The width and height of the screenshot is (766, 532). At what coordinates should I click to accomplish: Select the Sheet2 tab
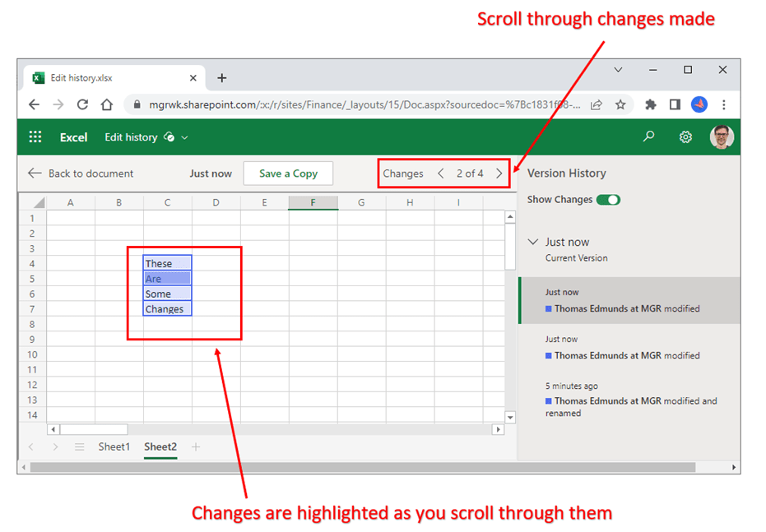click(x=160, y=446)
